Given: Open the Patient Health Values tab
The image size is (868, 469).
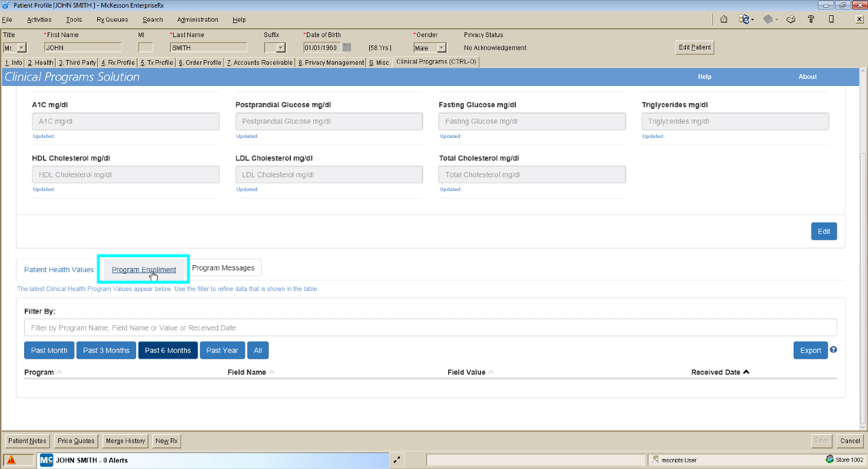Looking at the screenshot, I should [x=59, y=269].
